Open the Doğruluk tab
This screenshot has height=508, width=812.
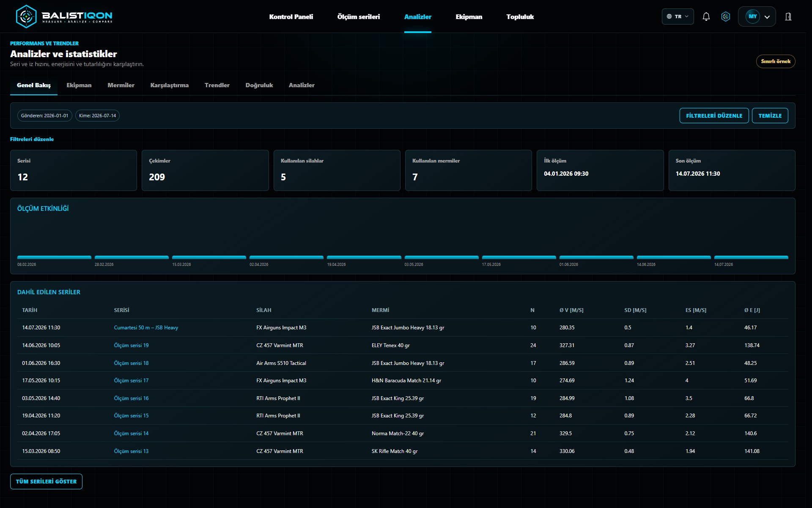point(259,85)
